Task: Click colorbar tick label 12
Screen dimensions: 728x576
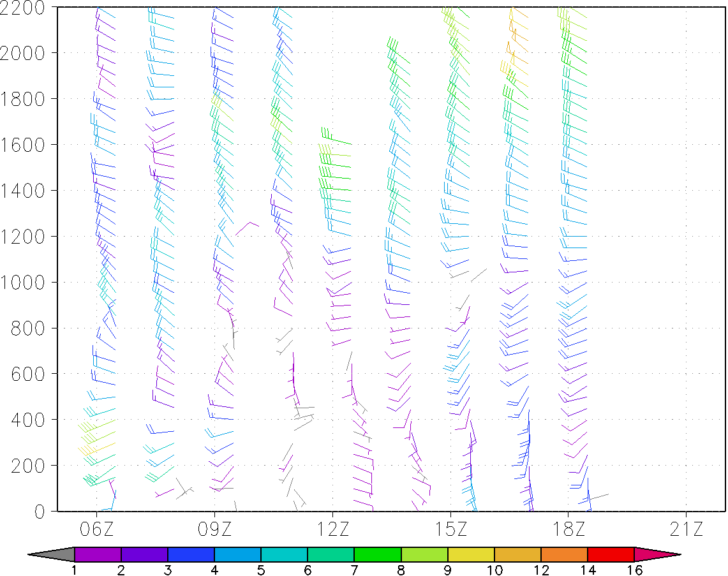Action: (x=541, y=570)
